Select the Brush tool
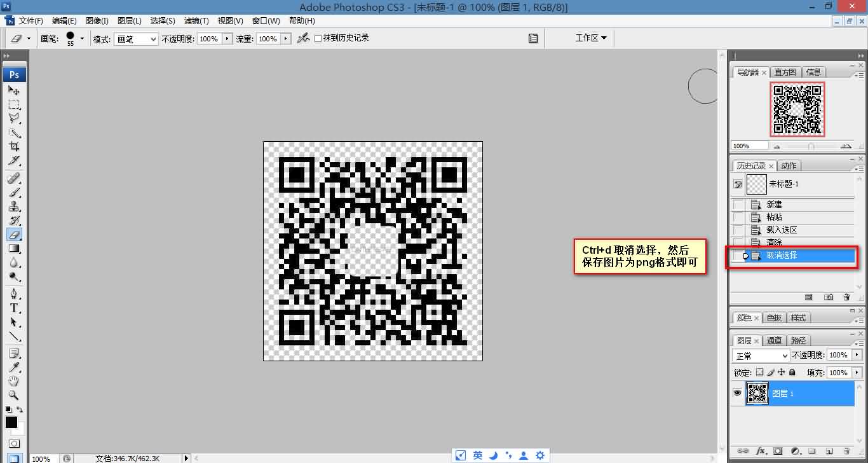 14,192
